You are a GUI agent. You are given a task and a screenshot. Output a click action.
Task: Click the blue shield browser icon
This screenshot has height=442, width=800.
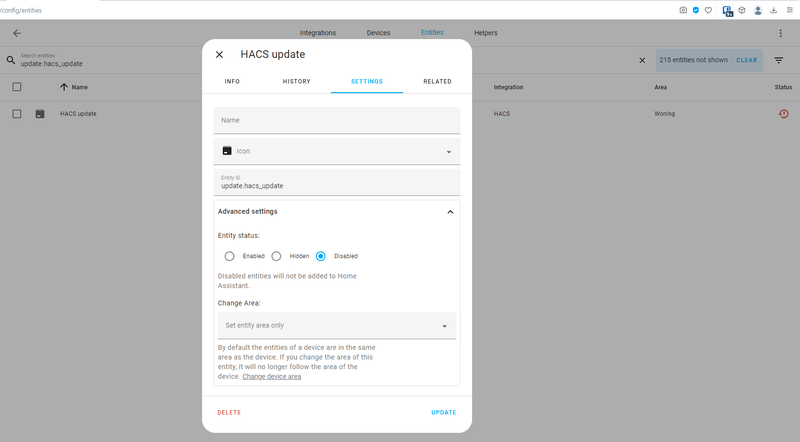click(696, 10)
